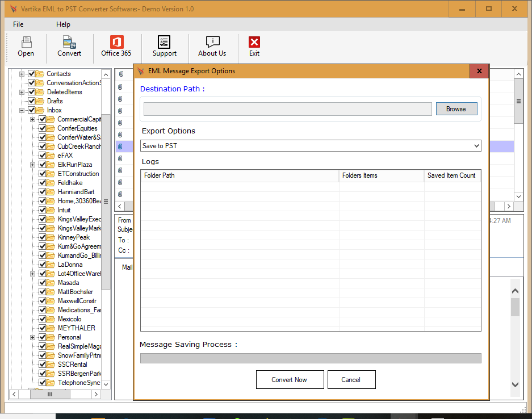This screenshot has height=419, width=532.
Task: Uncheck the eFAX folder checkbox
Action: point(43,156)
